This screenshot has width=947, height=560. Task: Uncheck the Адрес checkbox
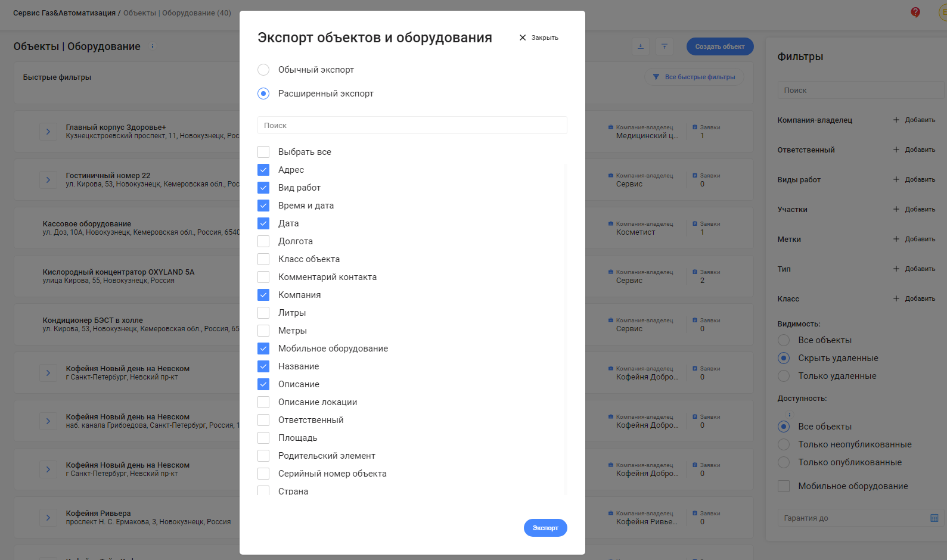(263, 170)
